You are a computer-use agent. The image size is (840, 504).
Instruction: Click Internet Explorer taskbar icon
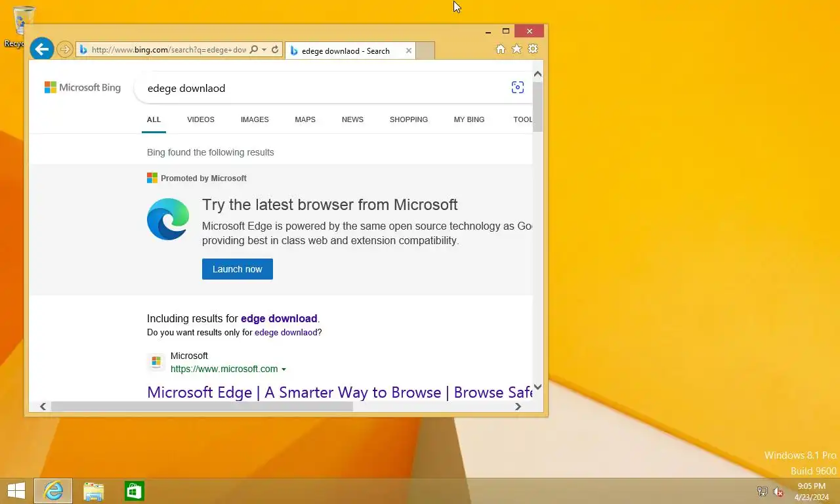click(x=53, y=491)
